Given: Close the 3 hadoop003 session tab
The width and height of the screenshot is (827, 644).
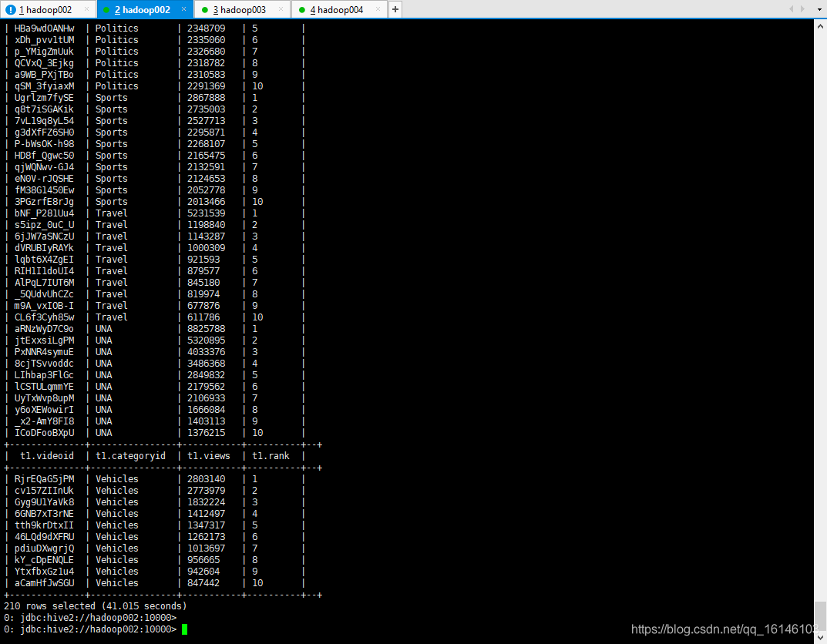Looking at the screenshot, I should tap(281, 9).
